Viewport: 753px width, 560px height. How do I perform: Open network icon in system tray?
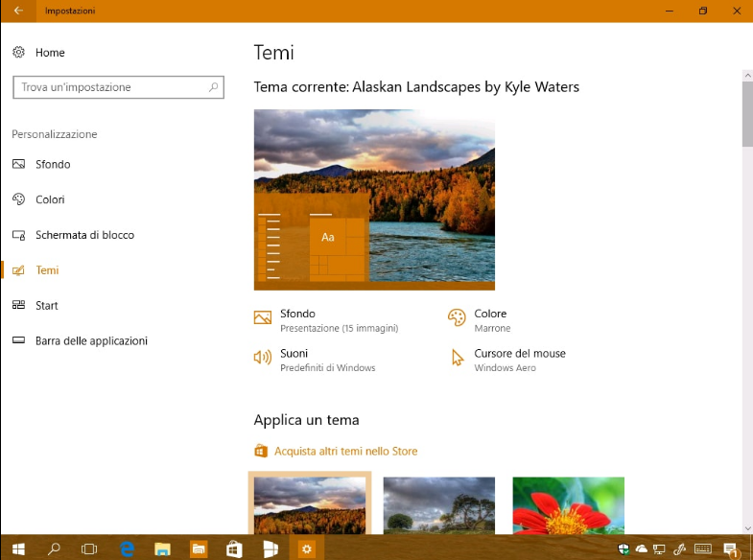click(659, 549)
